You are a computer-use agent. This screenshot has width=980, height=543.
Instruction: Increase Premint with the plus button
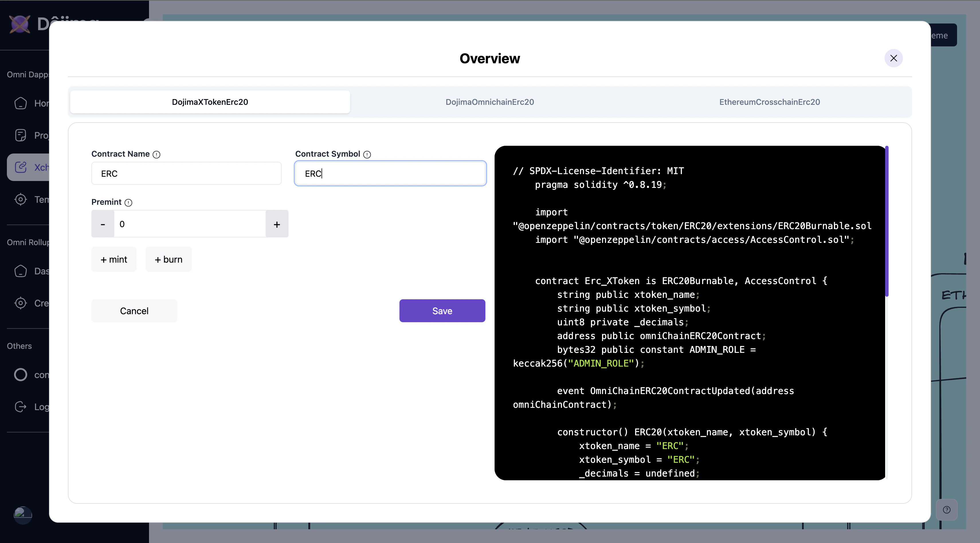[277, 224]
